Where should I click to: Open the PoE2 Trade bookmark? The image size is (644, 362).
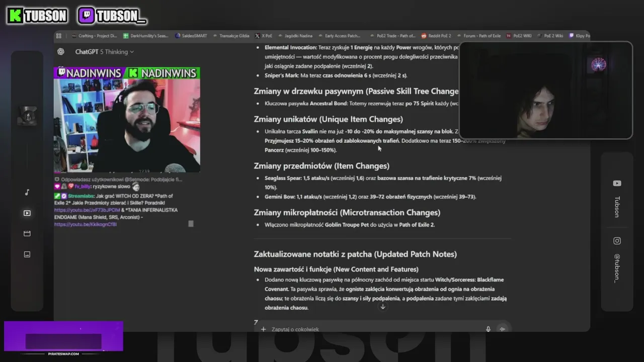tap(392, 36)
